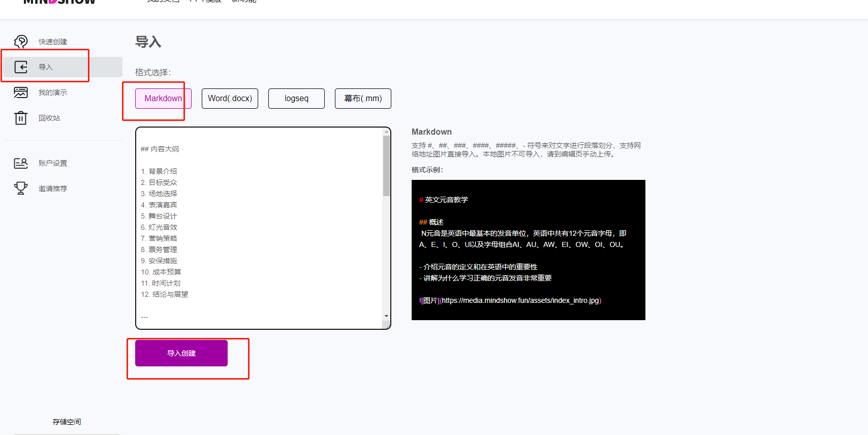Click the scrollbar thumb in the outline box
The height and width of the screenshot is (435, 868).
coord(387,165)
